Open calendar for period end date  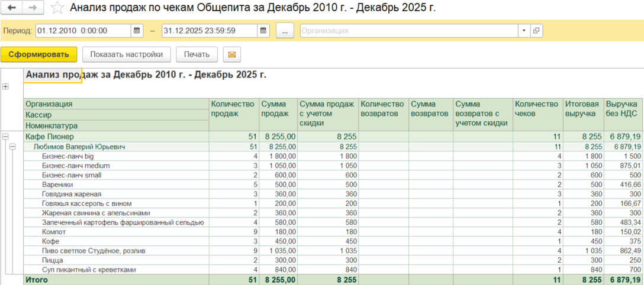click(x=263, y=30)
